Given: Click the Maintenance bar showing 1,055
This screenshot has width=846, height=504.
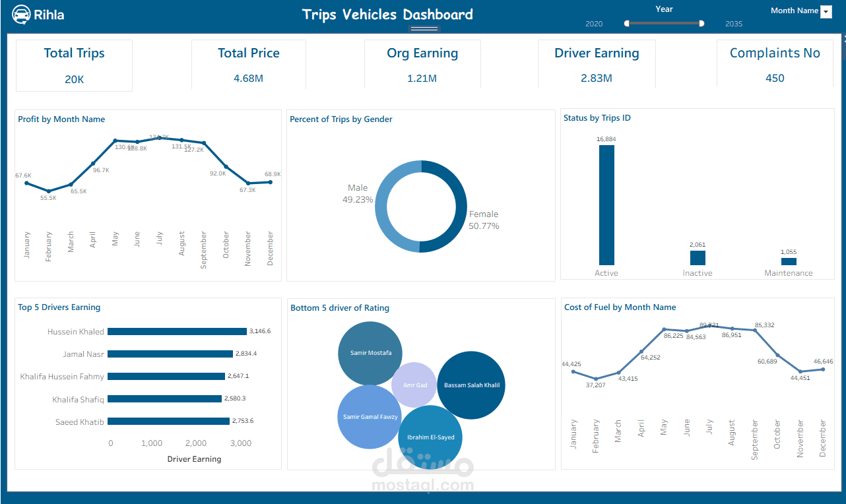Looking at the screenshot, I should point(788,263).
